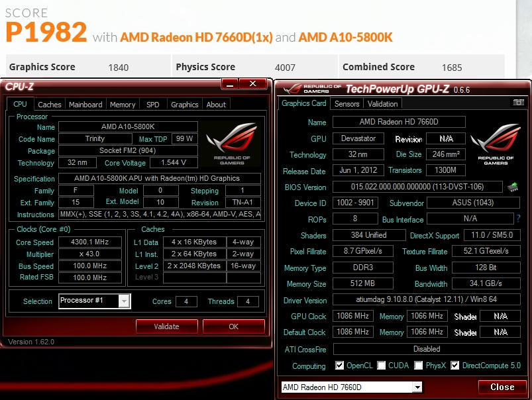Click the CPU Name field AMD A10-5800K
The width and height of the screenshot is (532, 400).
pos(128,127)
